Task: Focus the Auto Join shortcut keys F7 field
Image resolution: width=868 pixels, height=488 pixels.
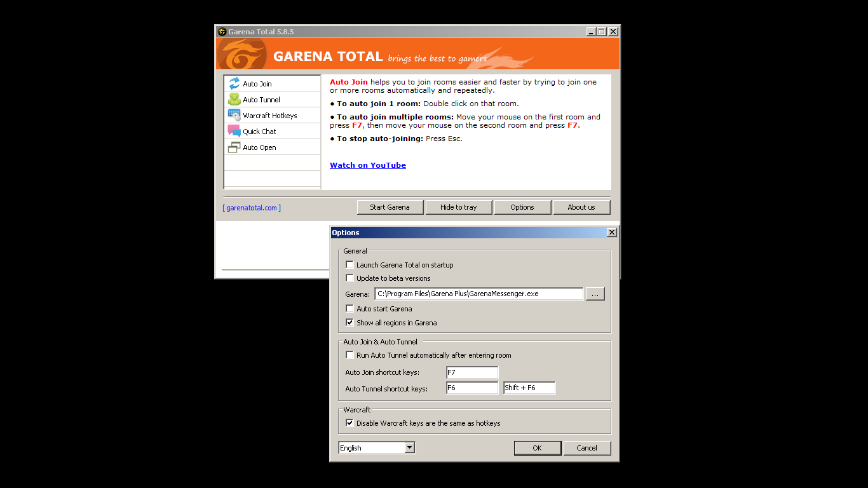Action: click(472, 372)
